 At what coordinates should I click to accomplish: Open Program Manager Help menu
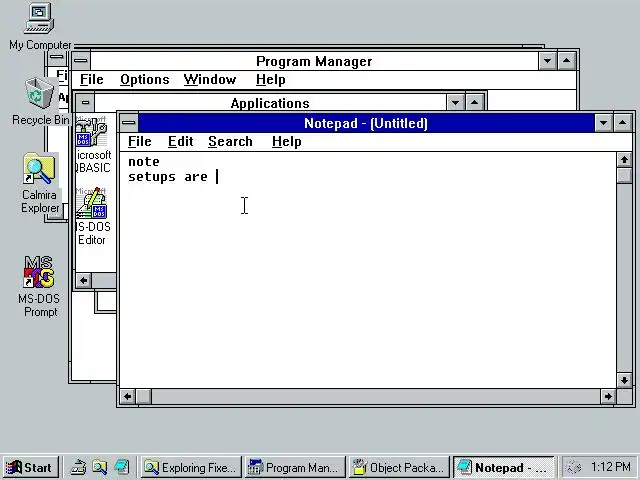coord(271,80)
